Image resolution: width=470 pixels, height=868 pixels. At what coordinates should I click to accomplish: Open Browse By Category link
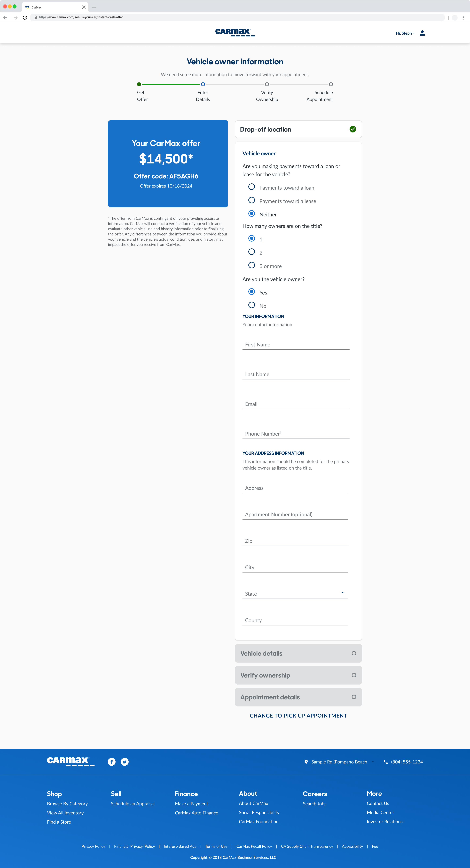[x=67, y=804]
